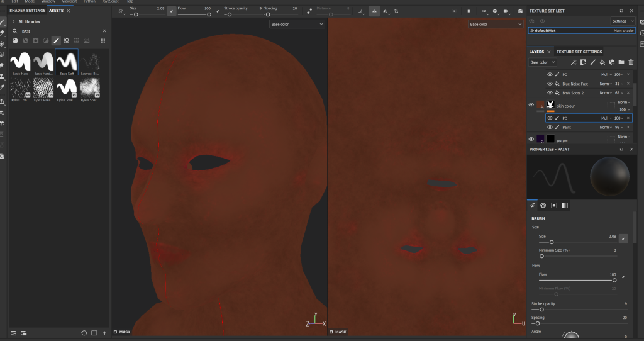Open the 2D viewport Base color dropdown
644x341 pixels.
tap(496, 25)
